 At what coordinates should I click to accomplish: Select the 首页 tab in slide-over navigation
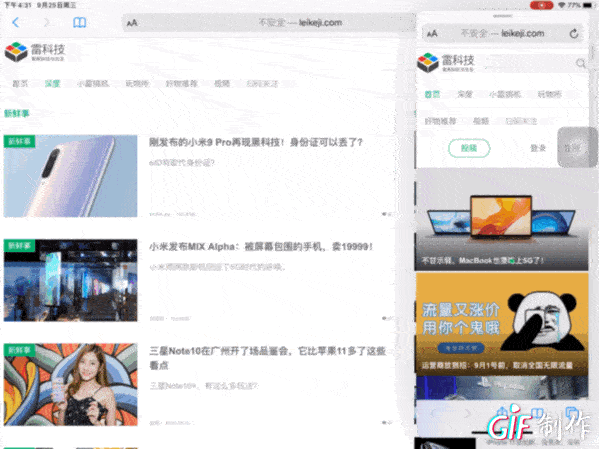(x=432, y=94)
